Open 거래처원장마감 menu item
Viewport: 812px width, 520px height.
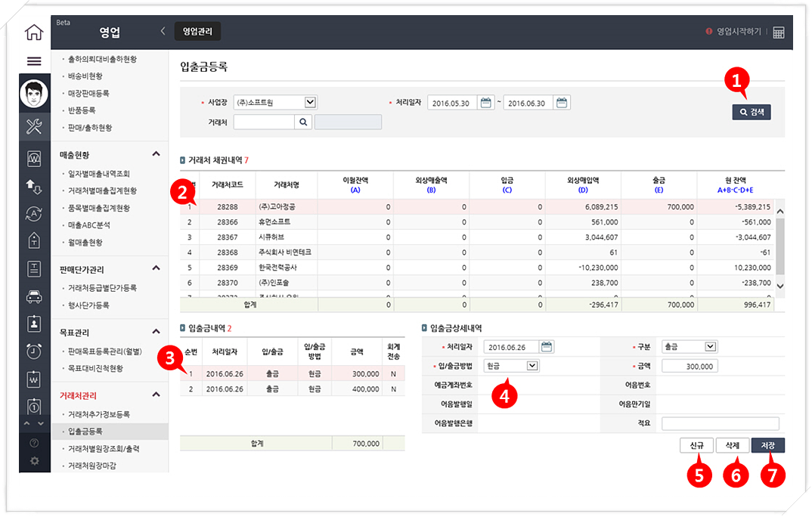92,466
